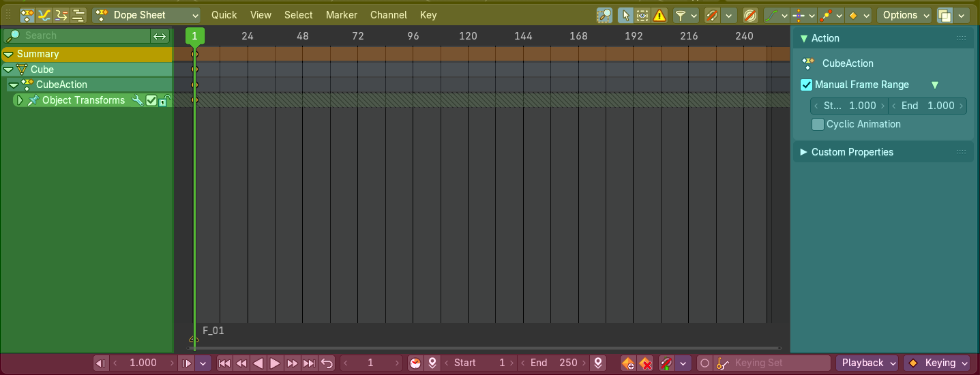
Task: Toggle the Show Hidden filter
Action: click(642, 15)
